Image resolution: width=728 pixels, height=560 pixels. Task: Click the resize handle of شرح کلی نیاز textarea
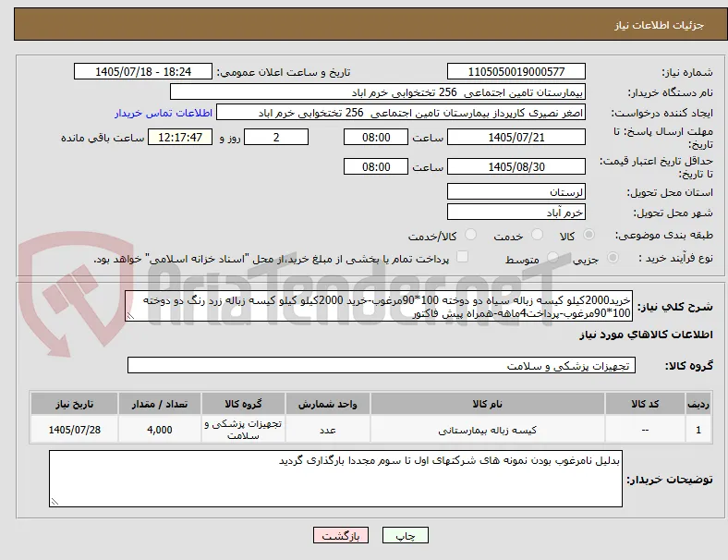pos(130,316)
